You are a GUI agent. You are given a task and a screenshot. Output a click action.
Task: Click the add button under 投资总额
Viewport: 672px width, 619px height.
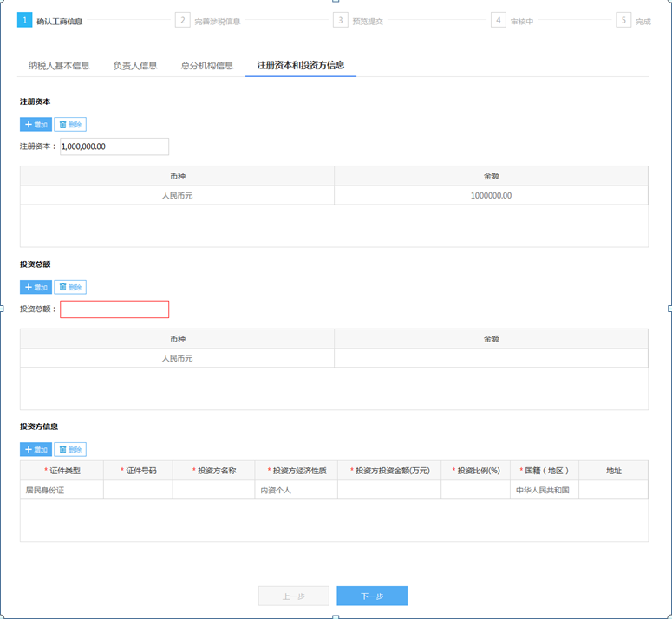36,287
